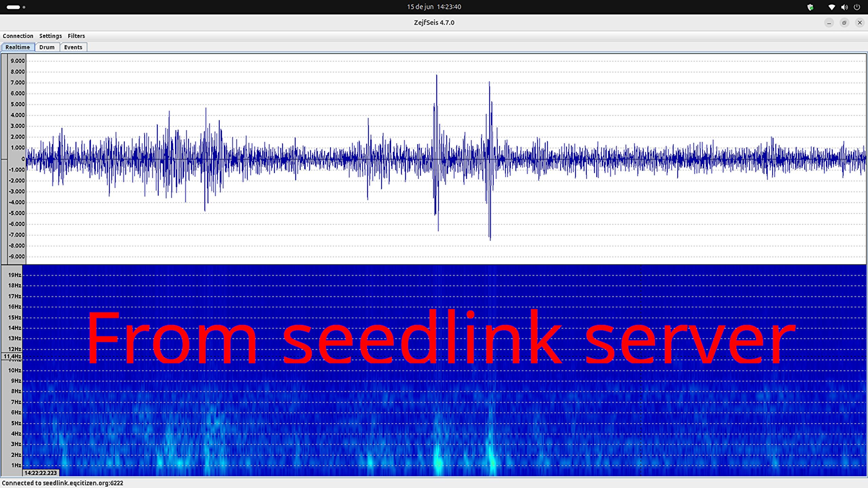Maximize the ZejfSeis window

844,23
